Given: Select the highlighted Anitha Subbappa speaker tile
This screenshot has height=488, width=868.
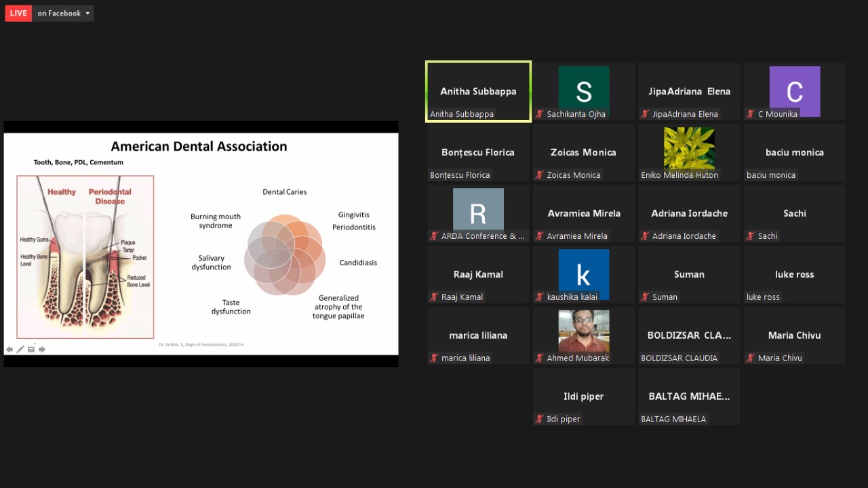Looking at the screenshot, I should (x=478, y=92).
